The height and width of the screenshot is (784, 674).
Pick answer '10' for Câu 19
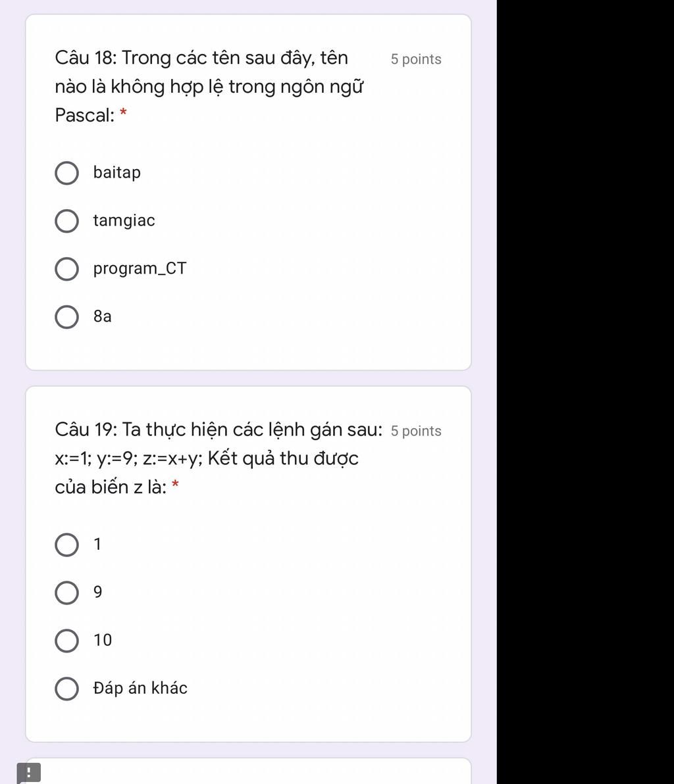click(x=66, y=641)
